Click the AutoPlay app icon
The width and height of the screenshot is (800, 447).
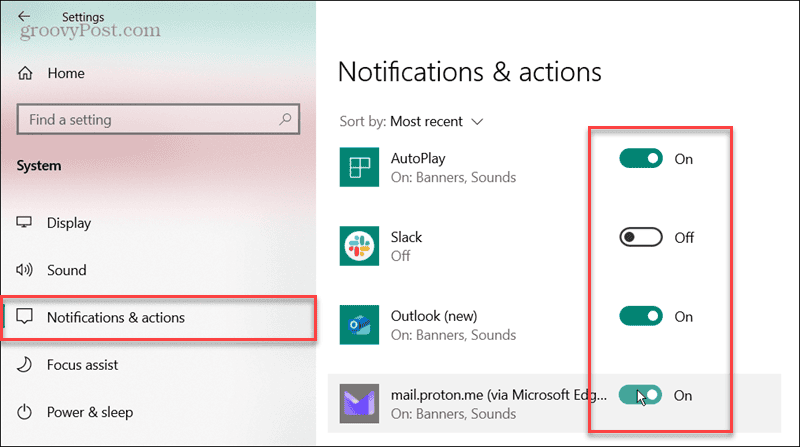(359, 167)
